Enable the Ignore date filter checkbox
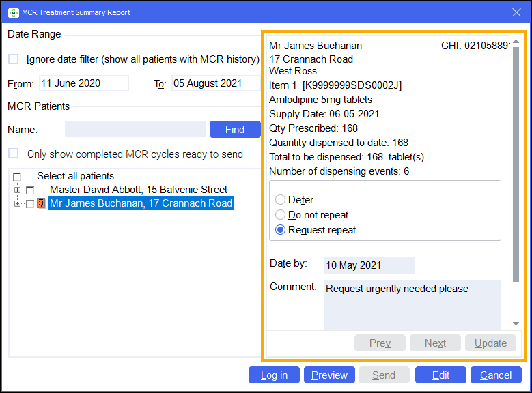 pyautogui.click(x=14, y=59)
